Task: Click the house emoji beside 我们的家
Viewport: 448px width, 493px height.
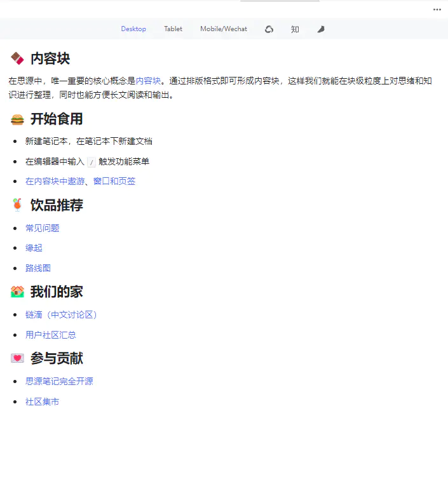Action: point(17,292)
